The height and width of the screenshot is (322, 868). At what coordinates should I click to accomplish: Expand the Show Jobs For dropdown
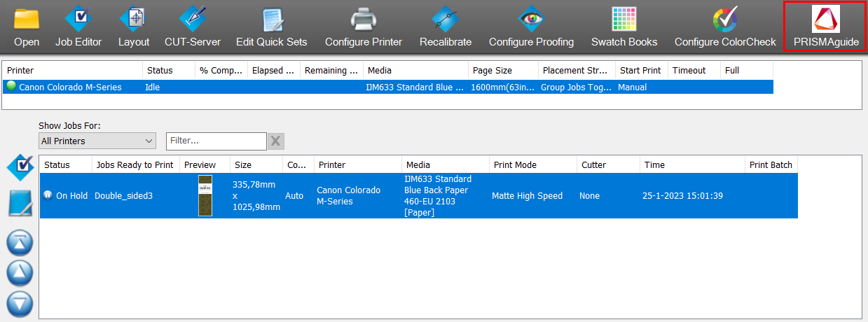pos(97,141)
